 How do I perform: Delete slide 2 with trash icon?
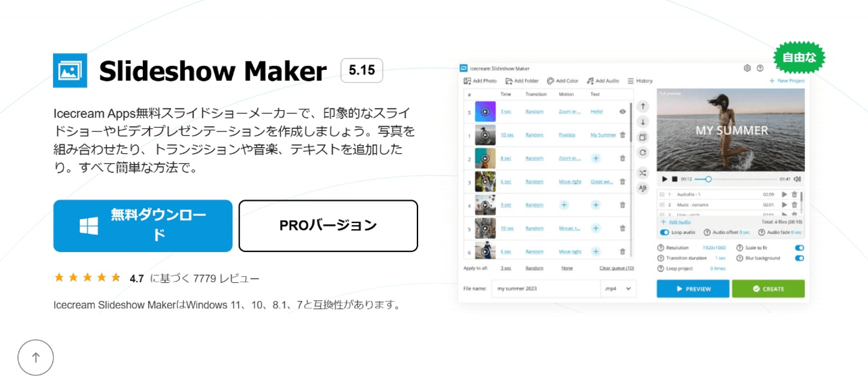pos(622,159)
